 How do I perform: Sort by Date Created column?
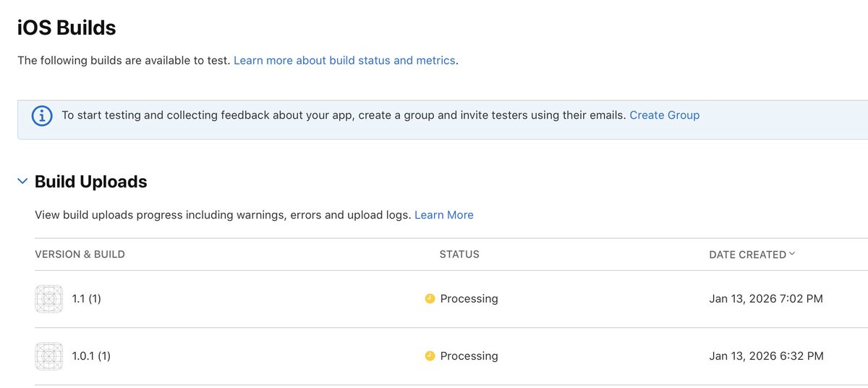tap(752, 255)
